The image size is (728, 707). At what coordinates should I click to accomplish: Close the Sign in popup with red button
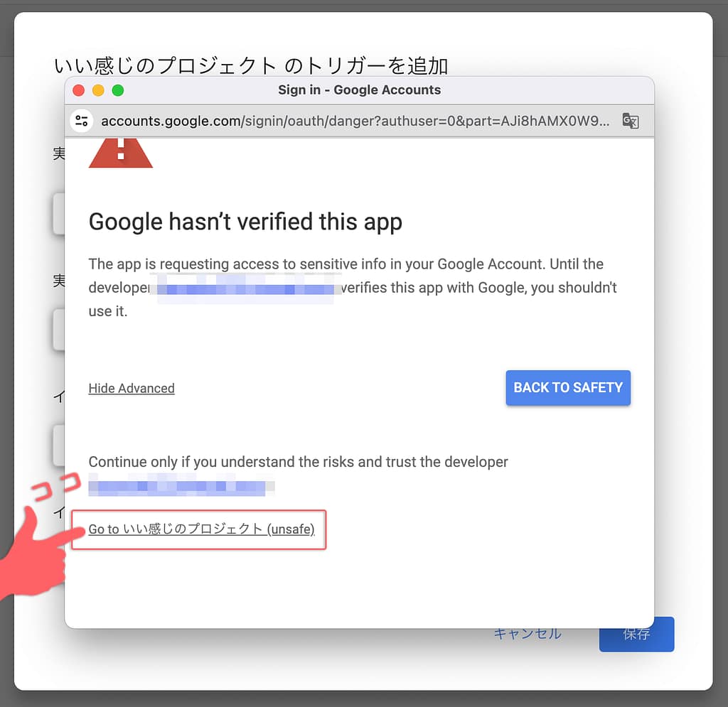coord(78,90)
